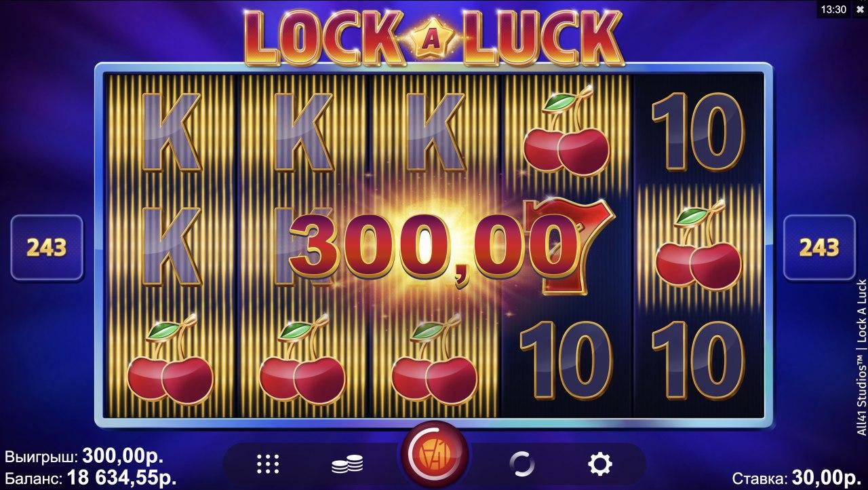Select the top-left K symbol

tap(170, 132)
